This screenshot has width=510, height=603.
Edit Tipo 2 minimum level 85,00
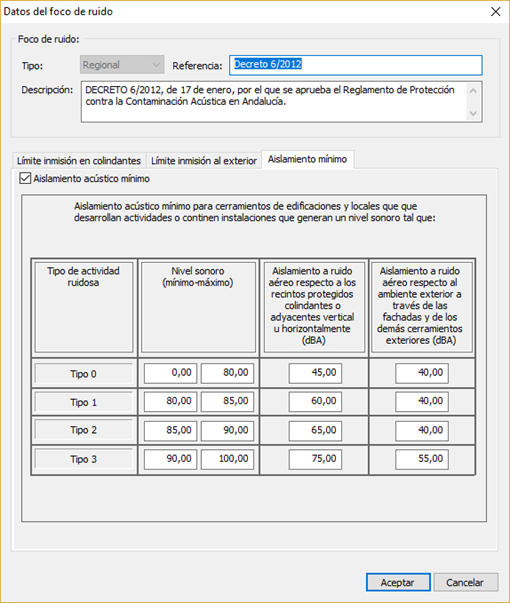[170, 430]
